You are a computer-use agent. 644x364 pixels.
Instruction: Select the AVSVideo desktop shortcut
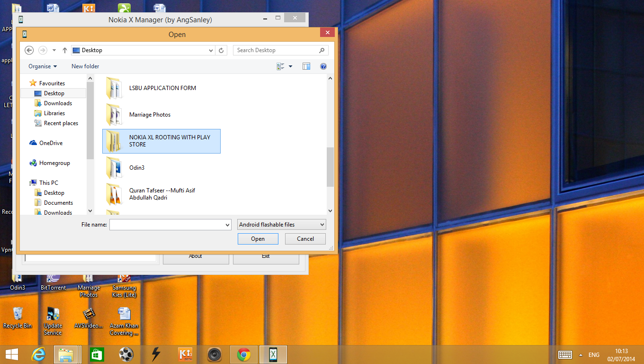pos(89,318)
